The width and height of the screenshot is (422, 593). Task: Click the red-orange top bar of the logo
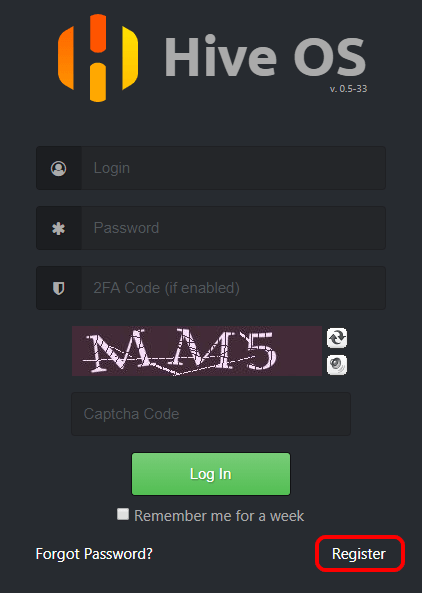coord(98,33)
